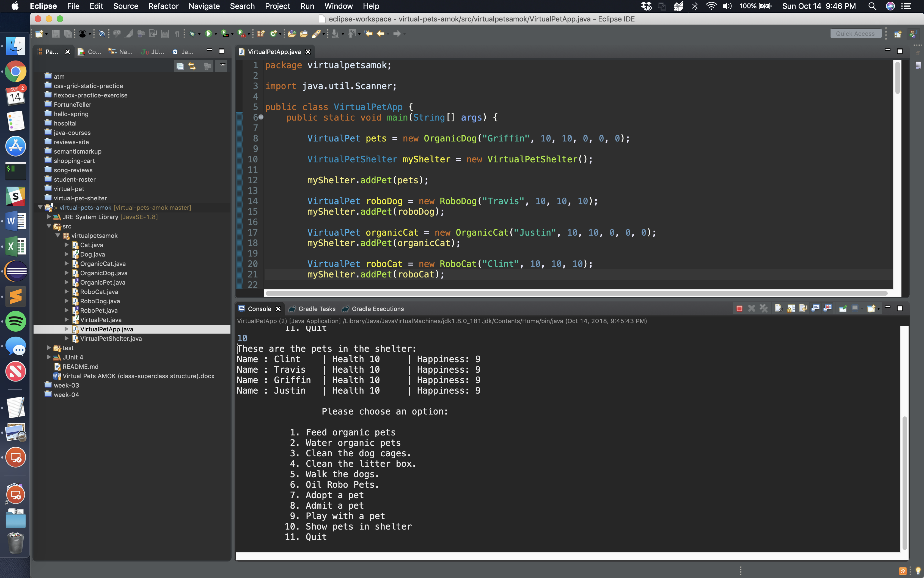Click the Save icon in the toolbar
Screen dimensions: 924x578
pos(56,34)
